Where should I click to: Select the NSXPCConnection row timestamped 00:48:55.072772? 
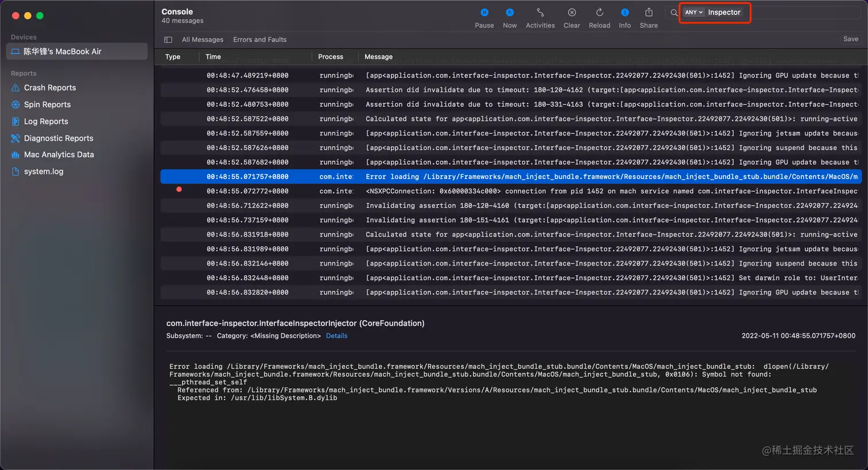tap(511, 191)
